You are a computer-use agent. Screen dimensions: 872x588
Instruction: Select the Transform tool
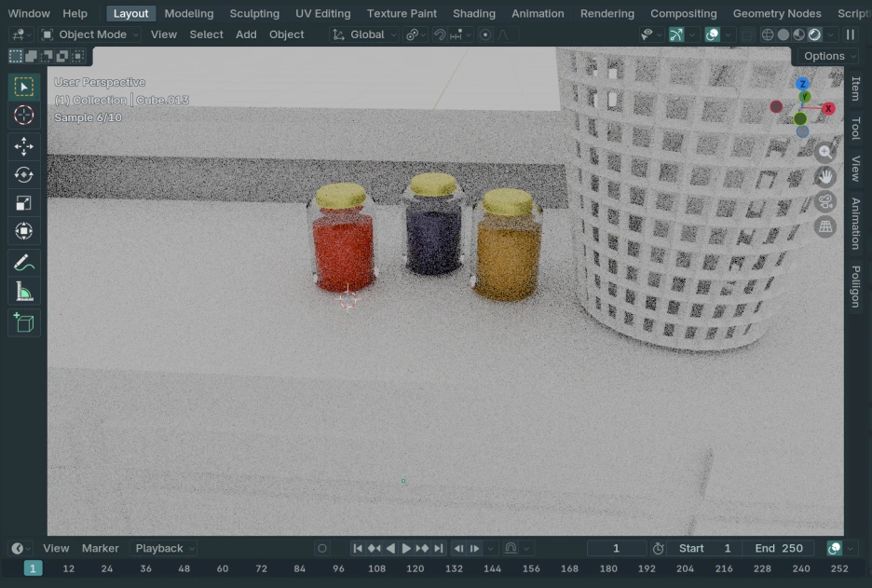[x=23, y=231]
